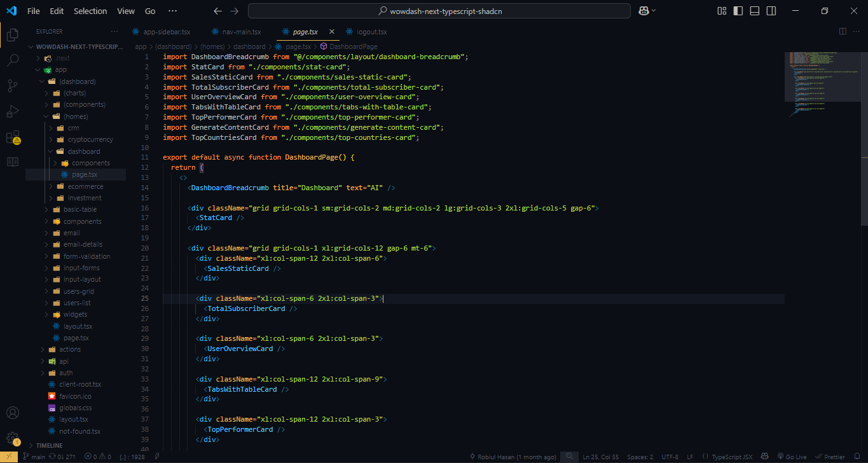Open the View menu

(x=125, y=10)
